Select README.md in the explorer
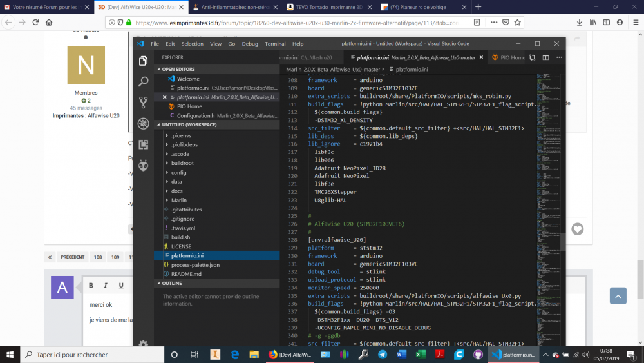The image size is (644, 363). coord(217,274)
